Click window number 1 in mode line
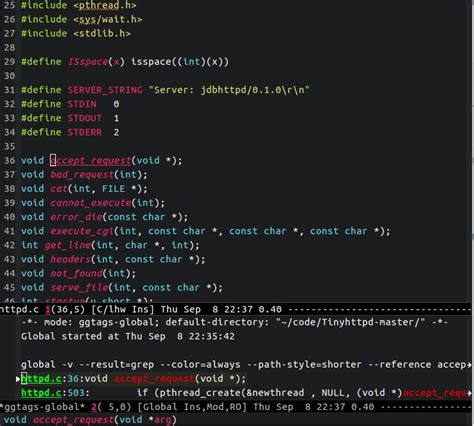 coord(47,310)
